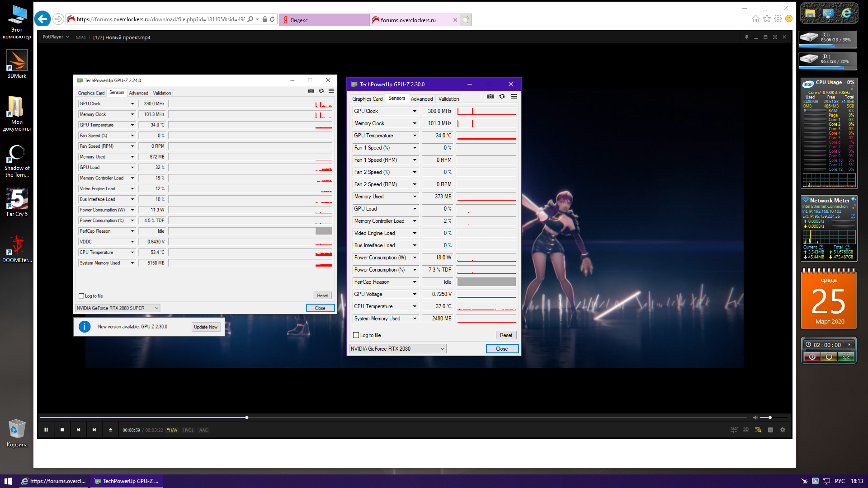This screenshot has height=488, width=868.
Task: Click refresh icon in GPU-Z 2.30.0
Action: [502, 96]
